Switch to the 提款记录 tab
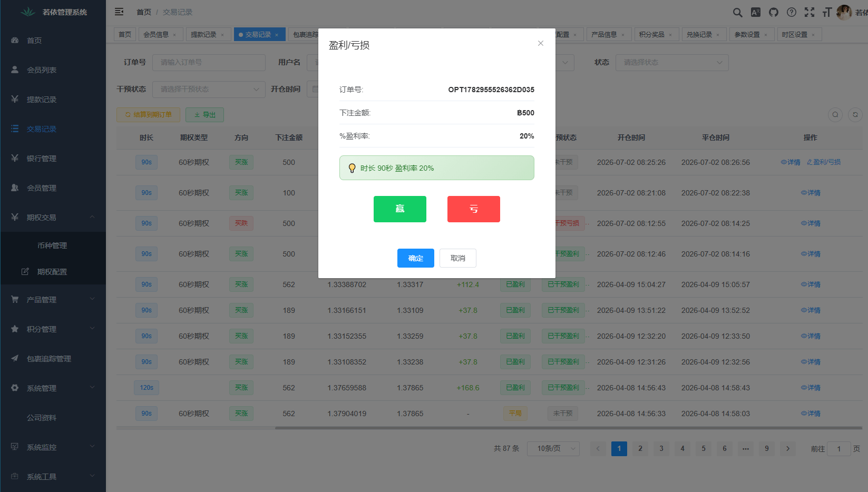This screenshot has width=868, height=492. coord(208,35)
